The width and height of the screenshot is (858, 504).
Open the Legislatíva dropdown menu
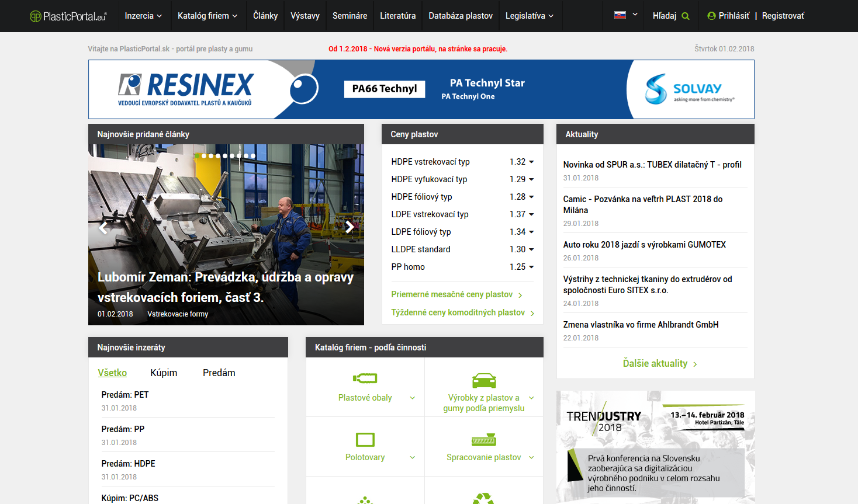[530, 16]
